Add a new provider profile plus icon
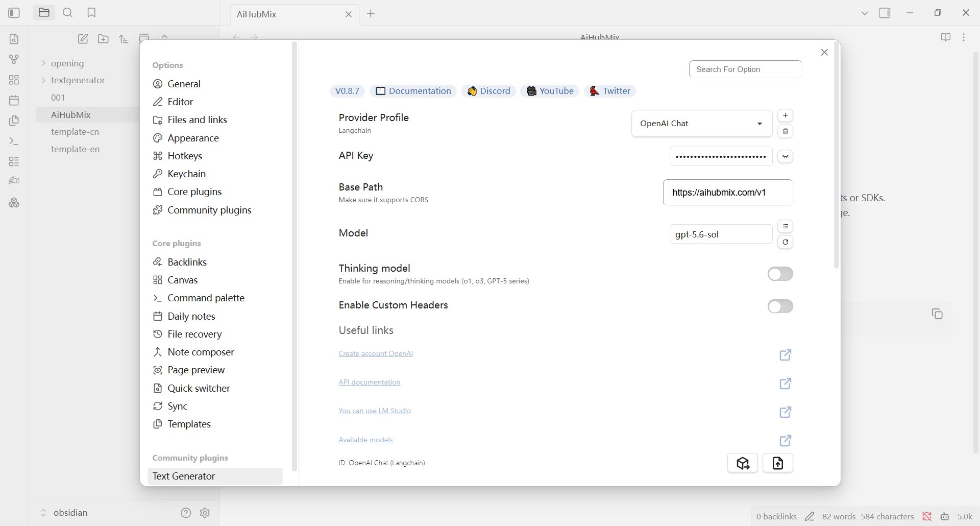This screenshot has width=980, height=526. click(x=786, y=115)
